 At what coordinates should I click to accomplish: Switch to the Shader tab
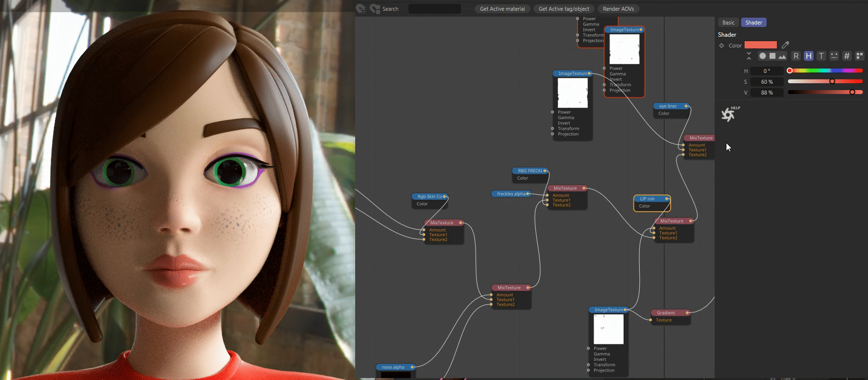[x=753, y=23]
